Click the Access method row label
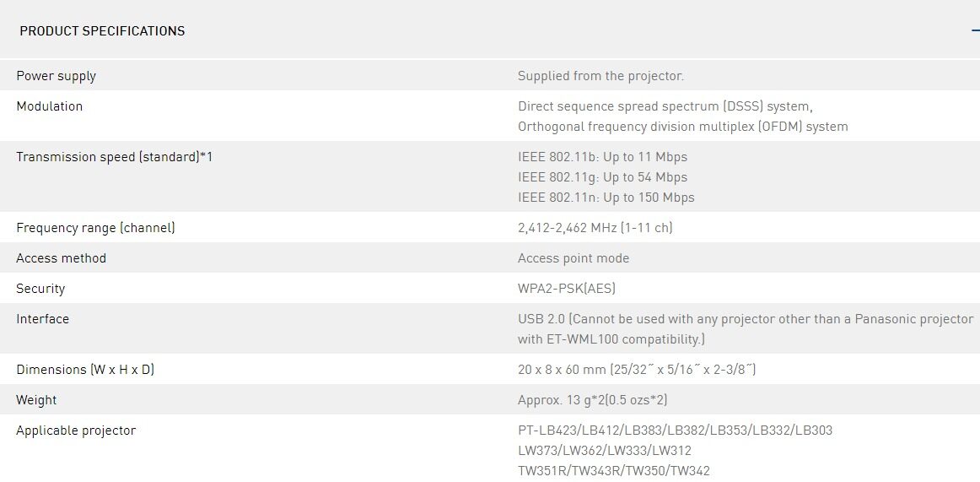Image resolution: width=980 pixels, height=482 pixels. tap(61, 258)
